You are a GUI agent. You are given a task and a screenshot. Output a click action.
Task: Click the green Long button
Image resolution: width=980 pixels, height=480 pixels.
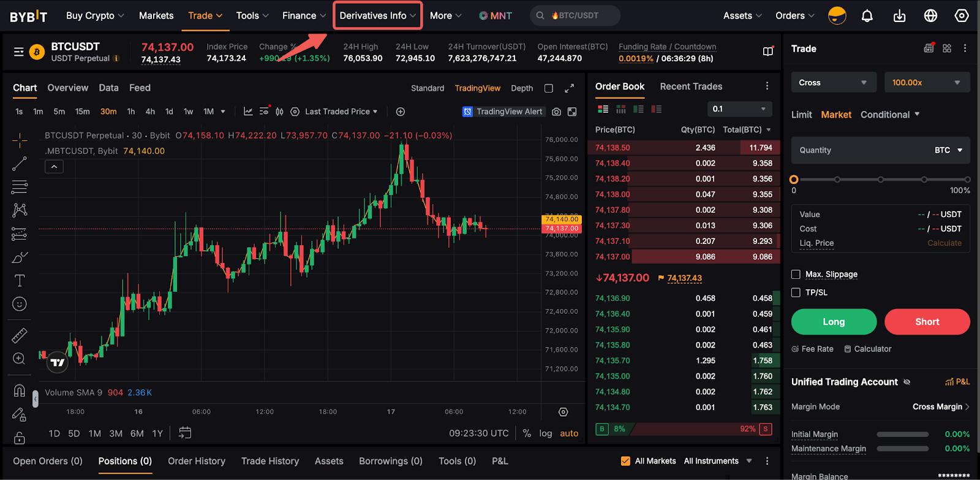(833, 322)
